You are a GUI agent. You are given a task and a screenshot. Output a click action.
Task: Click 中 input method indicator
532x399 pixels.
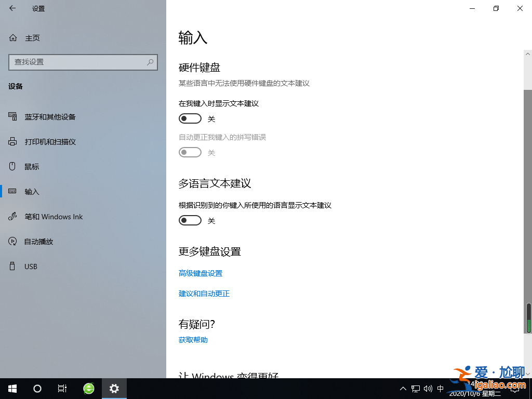[x=440, y=388]
